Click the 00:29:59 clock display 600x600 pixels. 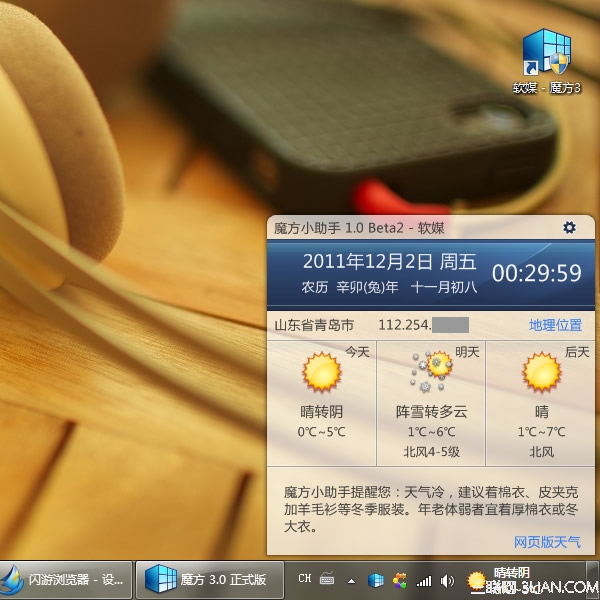[536, 273]
